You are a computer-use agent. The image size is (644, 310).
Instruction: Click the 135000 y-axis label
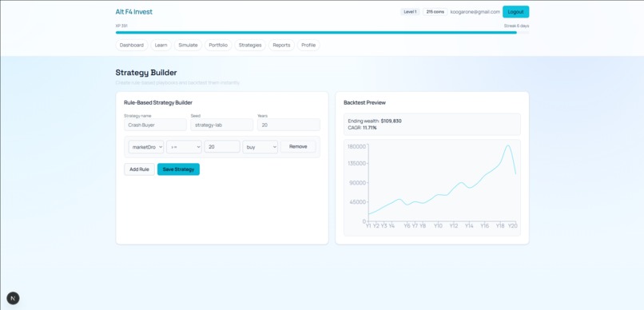(x=356, y=164)
